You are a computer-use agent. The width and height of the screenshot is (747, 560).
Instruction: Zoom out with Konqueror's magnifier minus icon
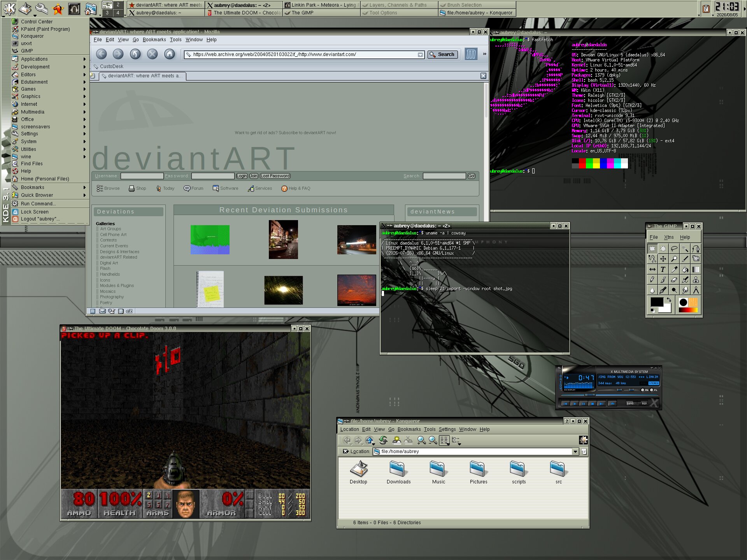(x=433, y=440)
